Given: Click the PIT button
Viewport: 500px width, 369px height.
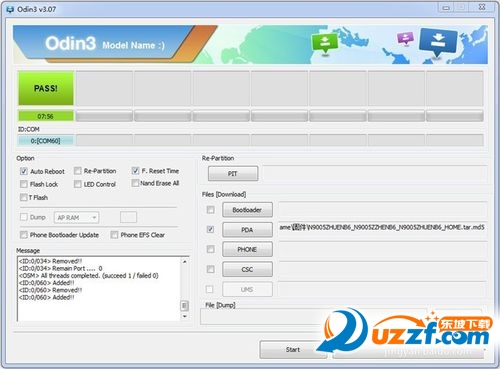Looking at the screenshot, I should coord(233,174).
